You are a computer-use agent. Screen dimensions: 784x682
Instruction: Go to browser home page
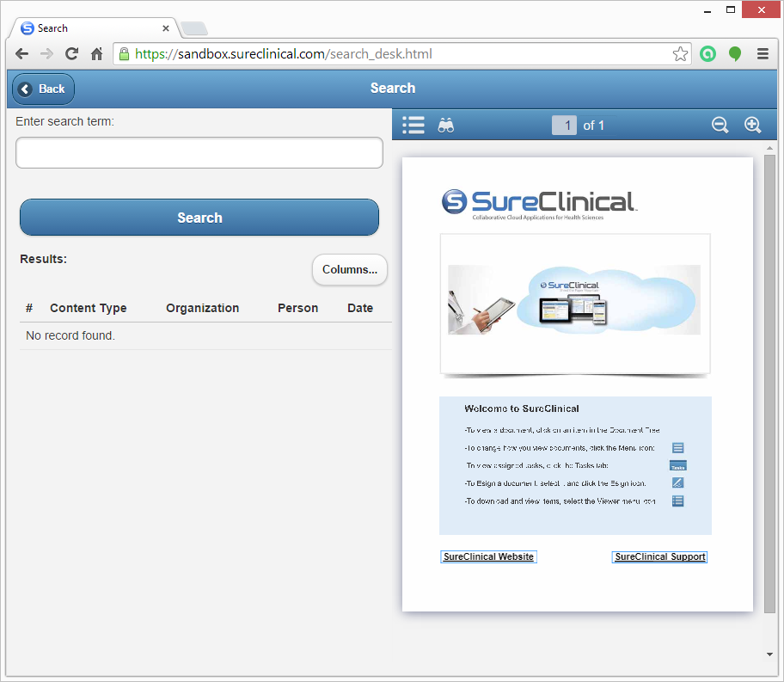pyautogui.click(x=96, y=53)
